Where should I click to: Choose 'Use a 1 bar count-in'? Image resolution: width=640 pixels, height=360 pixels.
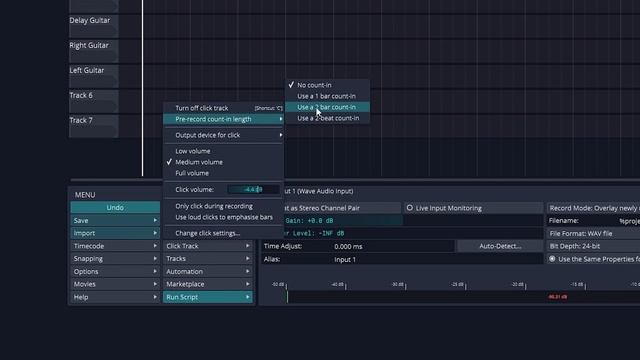327,96
